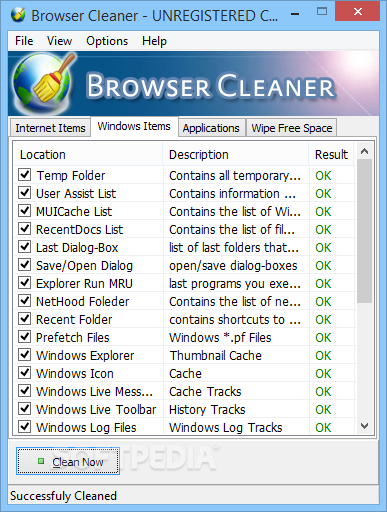
Task: Toggle the Windows Icon checkbox
Action: 25,373
